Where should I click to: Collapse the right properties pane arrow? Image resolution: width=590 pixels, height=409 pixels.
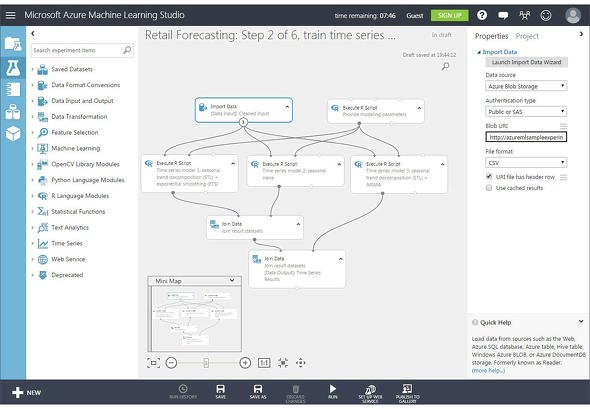click(x=581, y=34)
